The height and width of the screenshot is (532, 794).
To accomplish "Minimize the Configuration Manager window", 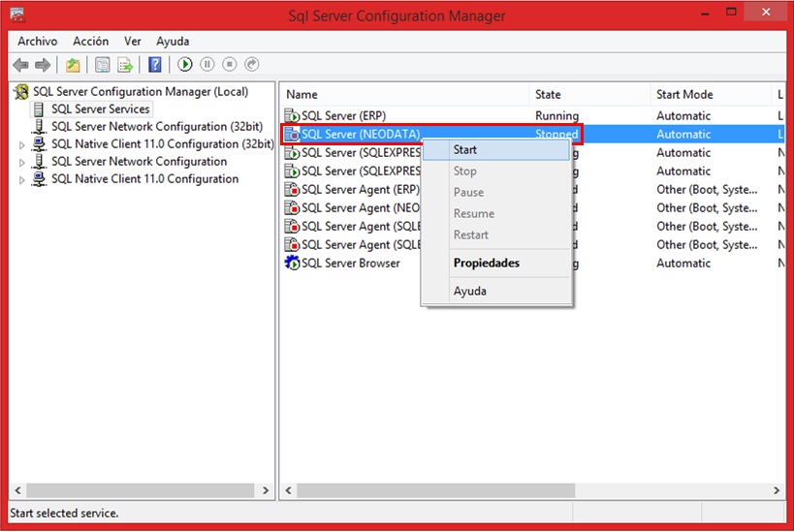I will (x=705, y=14).
